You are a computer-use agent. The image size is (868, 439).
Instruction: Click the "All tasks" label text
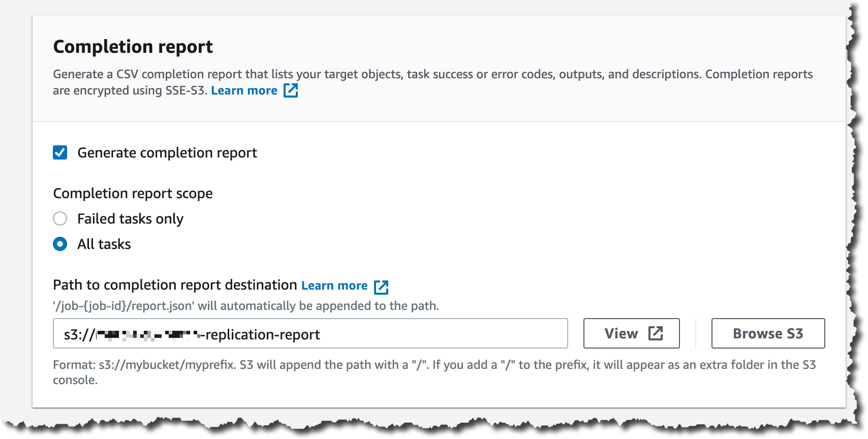[x=104, y=244]
